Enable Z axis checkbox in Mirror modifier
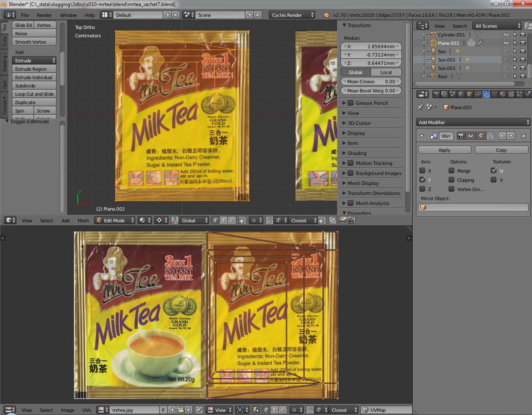Screen dimensions: 532x415 click(422, 189)
